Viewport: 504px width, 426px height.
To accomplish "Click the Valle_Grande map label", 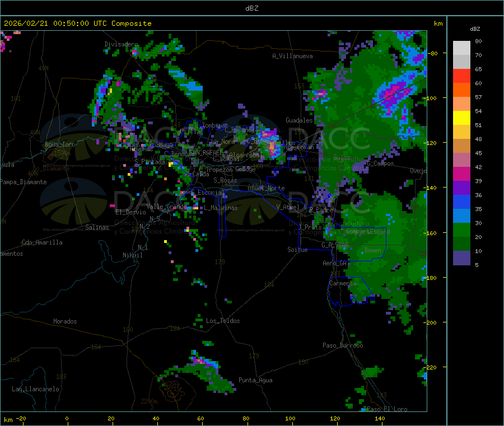I will 166,206.
